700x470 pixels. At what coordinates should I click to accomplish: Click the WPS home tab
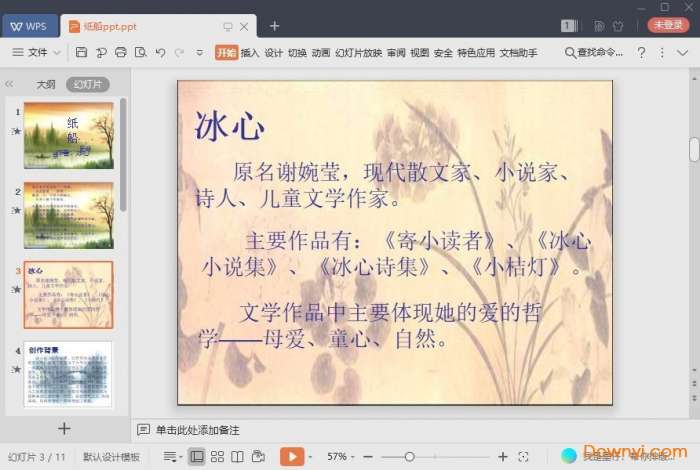click(x=29, y=26)
